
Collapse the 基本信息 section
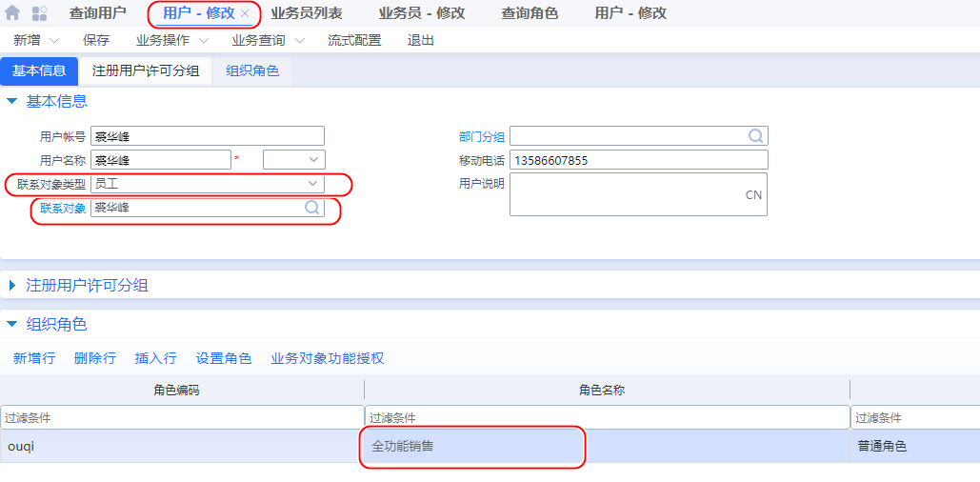click(12, 101)
